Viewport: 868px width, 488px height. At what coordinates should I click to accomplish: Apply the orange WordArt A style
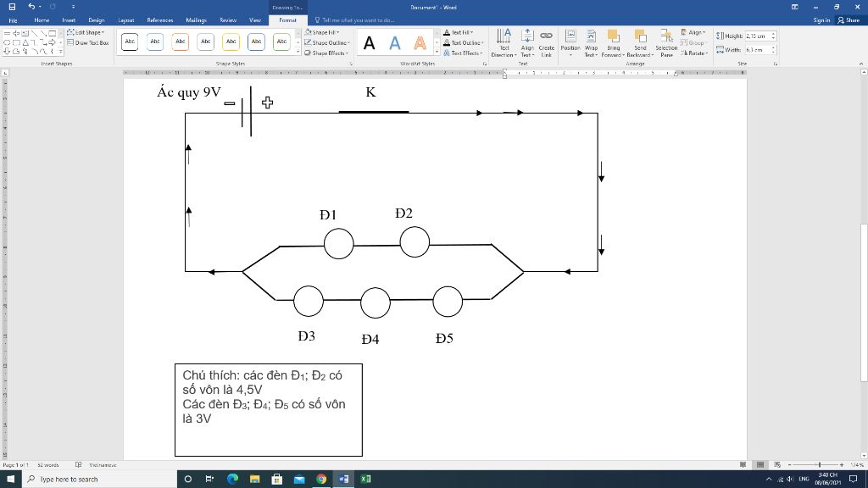[420, 42]
